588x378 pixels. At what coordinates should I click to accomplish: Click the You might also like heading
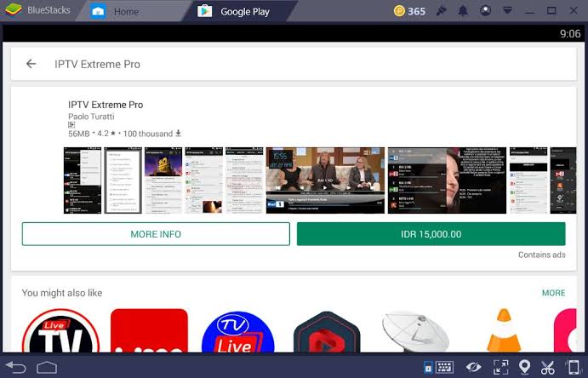click(x=62, y=293)
